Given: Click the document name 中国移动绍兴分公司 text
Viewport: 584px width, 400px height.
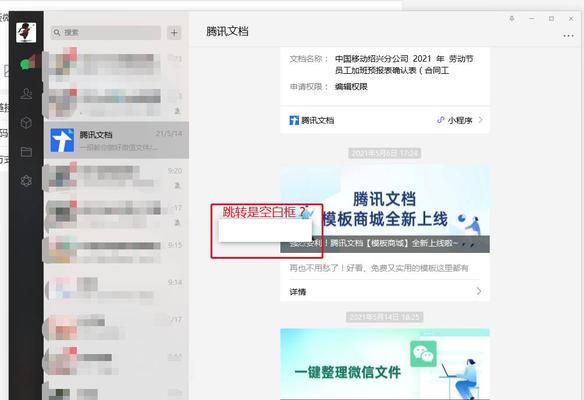Looking at the screenshot, I should pos(404,64).
